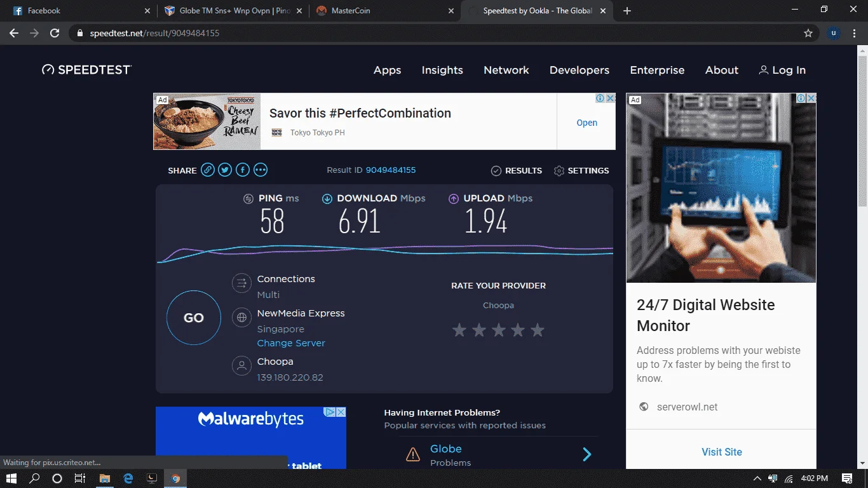Open a new browser tab
Image resolution: width=868 pixels, height=488 pixels.
coord(627,11)
